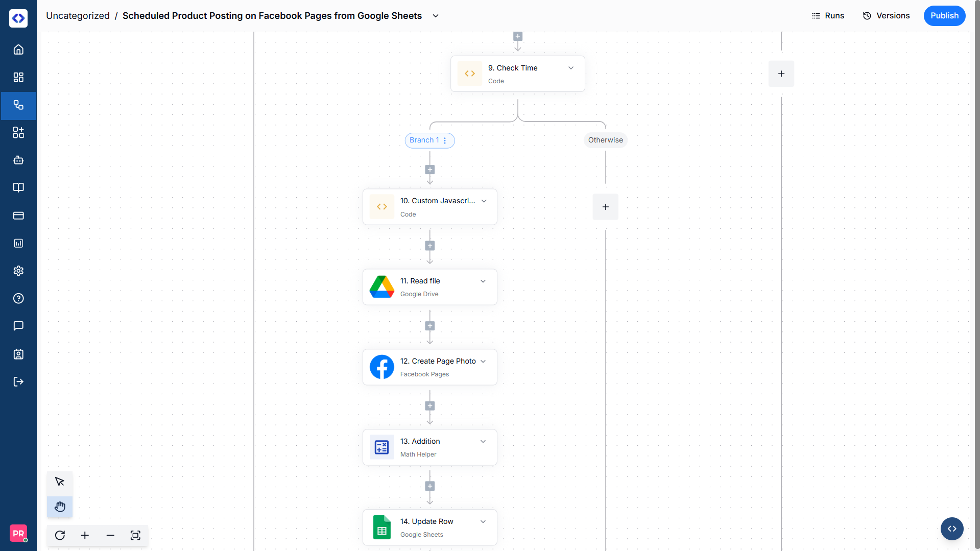Viewport: 980px width, 551px height.
Task: Open the Versions history
Action: (886, 16)
